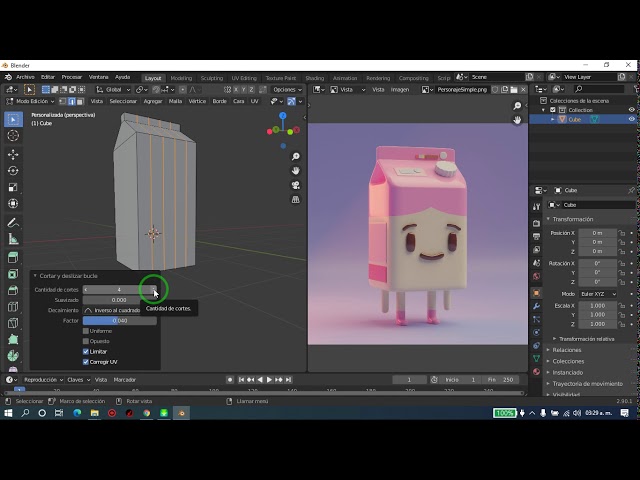The image size is (640, 480).
Task: Open Windows Start menu
Action: point(8,413)
